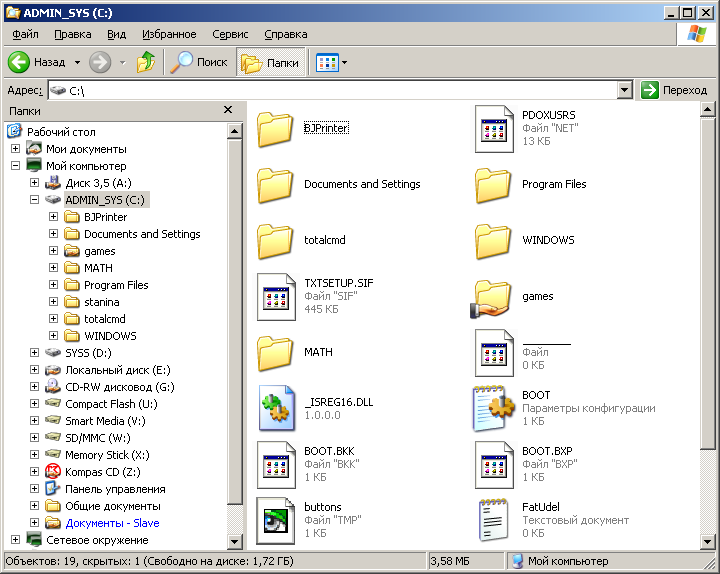Open the Избранное menu

point(169,34)
